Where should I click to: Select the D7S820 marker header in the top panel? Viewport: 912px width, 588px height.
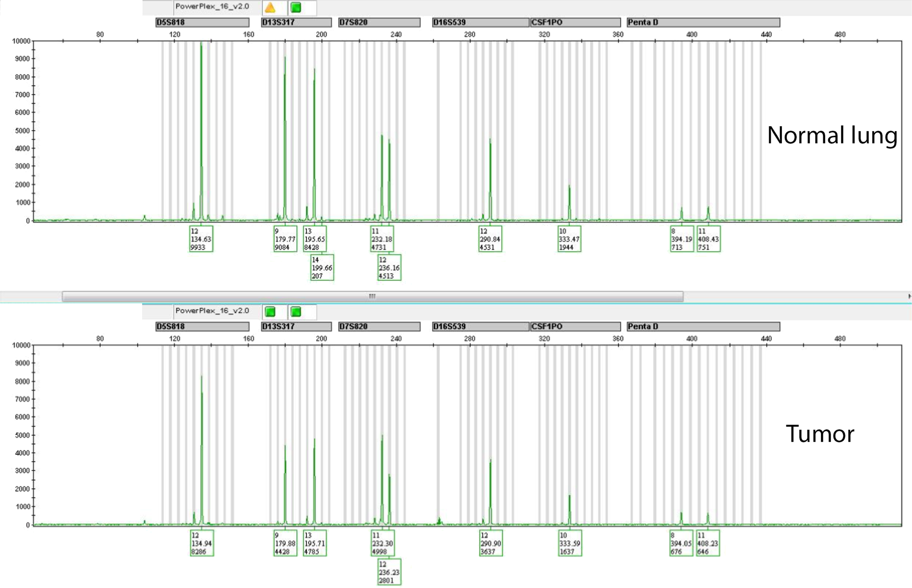(379, 22)
